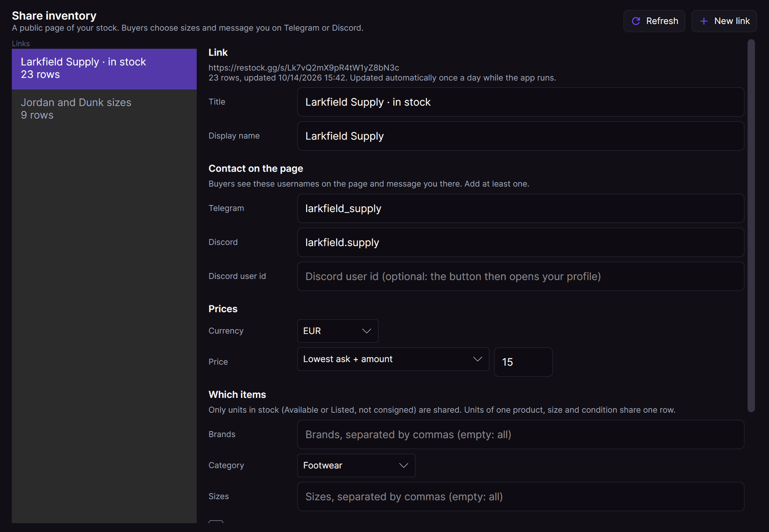Edit the Display name field

coord(521,136)
